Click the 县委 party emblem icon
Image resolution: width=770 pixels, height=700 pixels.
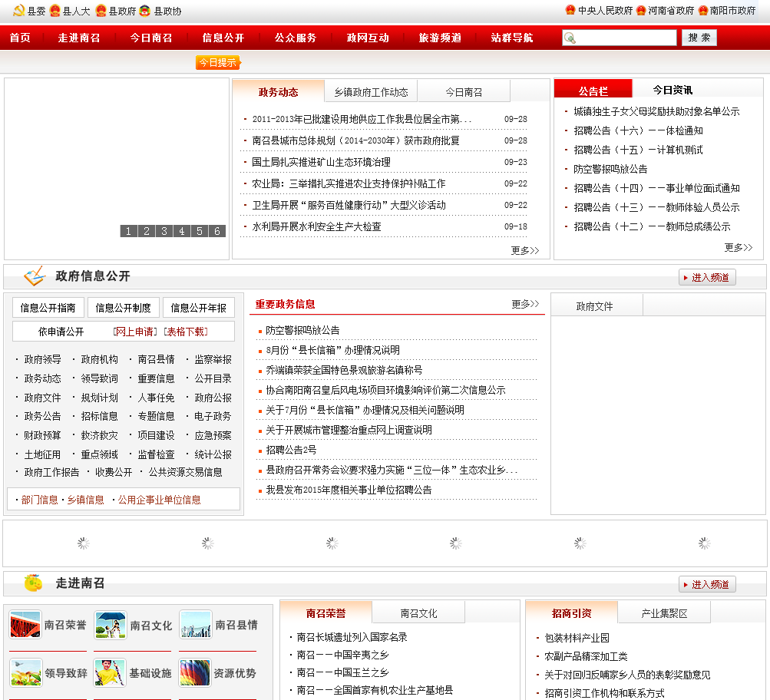click(18, 10)
